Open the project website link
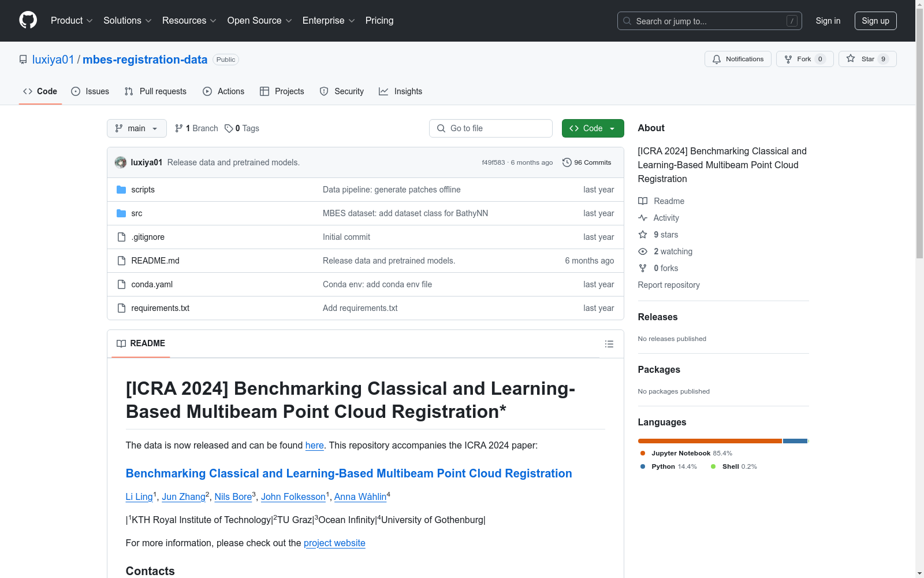 (334, 543)
